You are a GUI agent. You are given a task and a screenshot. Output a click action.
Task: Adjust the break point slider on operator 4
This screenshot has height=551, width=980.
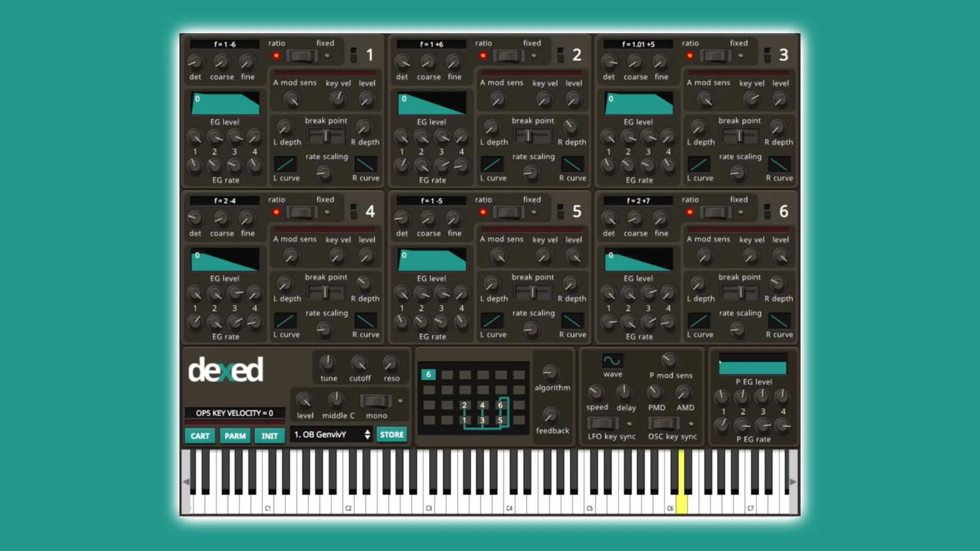(x=326, y=291)
